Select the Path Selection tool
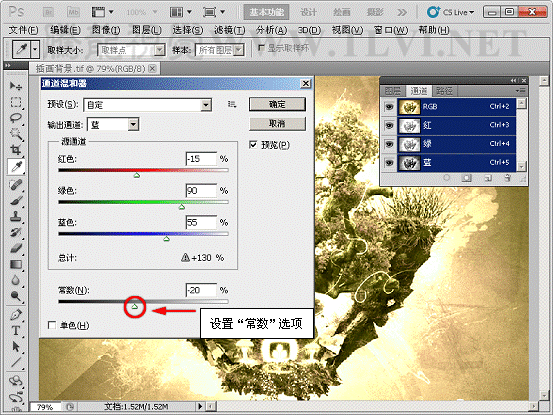553x415 pixels. (x=16, y=346)
